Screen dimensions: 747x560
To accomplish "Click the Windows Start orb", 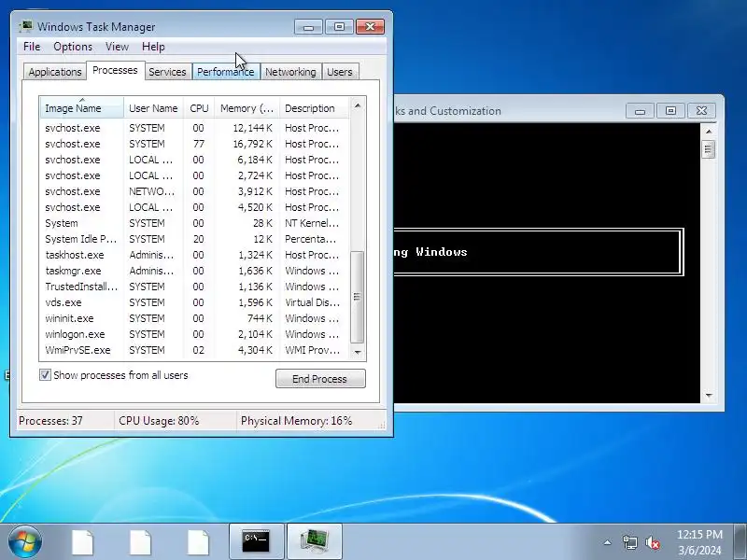I will pos(24,541).
